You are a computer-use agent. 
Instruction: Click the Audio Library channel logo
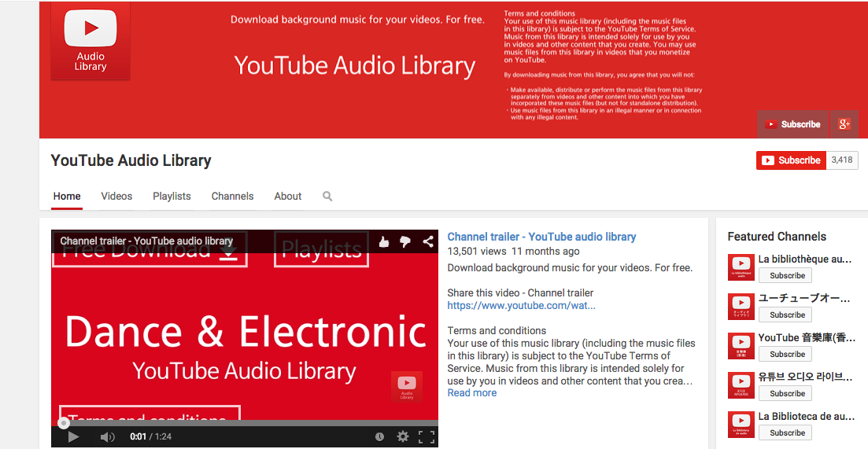tap(90, 41)
